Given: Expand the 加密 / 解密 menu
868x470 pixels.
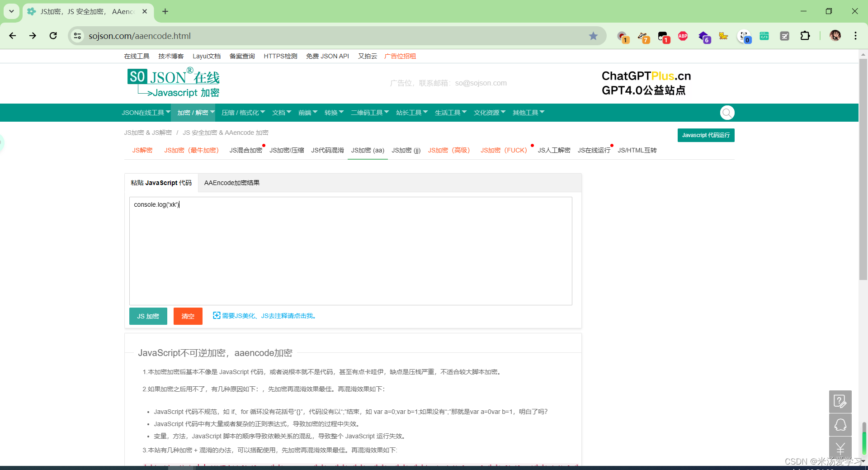Looking at the screenshot, I should 194,112.
